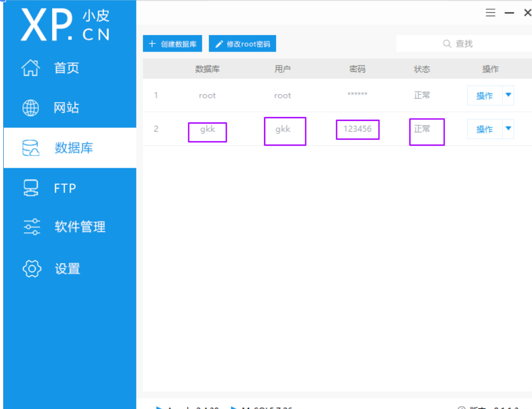The height and width of the screenshot is (409, 532).
Task: Click the 正常 status in root row
Action: [x=422, y=95]
